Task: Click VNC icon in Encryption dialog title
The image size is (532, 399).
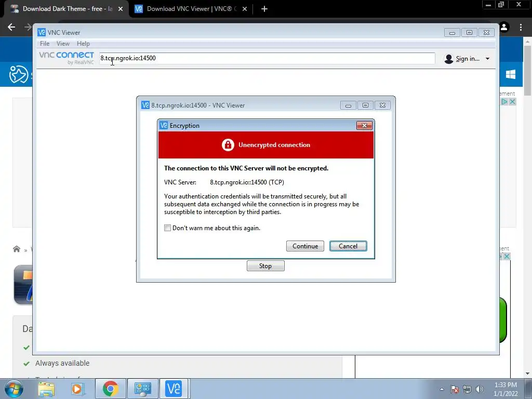Action: click(x=164, y=125)
